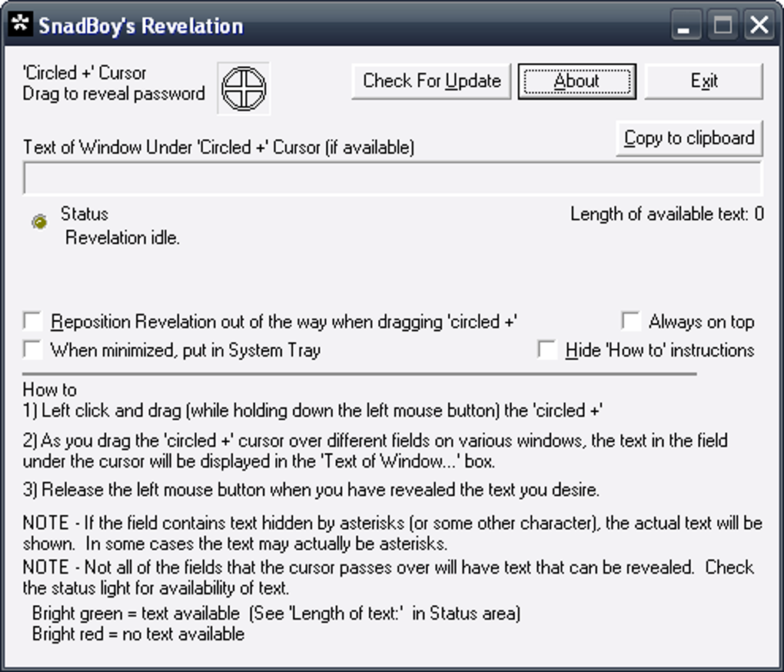Viewport: 784px width, 672px height.
Task: Click the SnadBoy's Revelation title bar app icon
Action: (x=21, y=24)
